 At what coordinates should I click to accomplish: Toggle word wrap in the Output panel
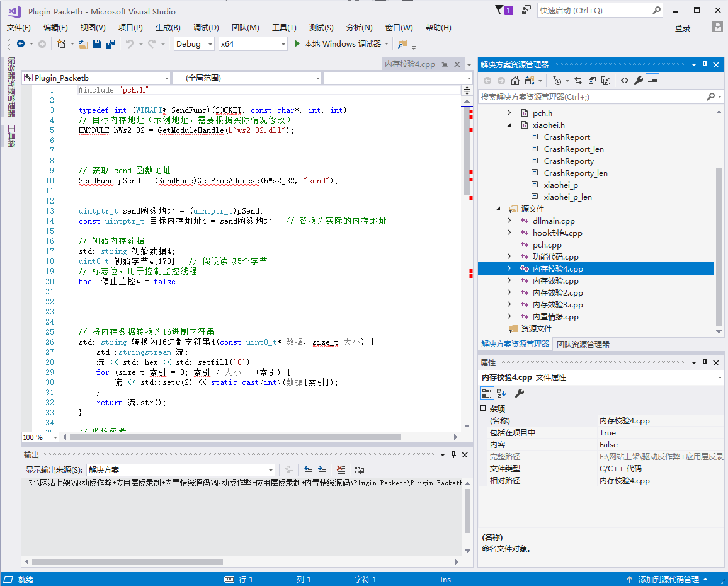[x=360, y=470]
